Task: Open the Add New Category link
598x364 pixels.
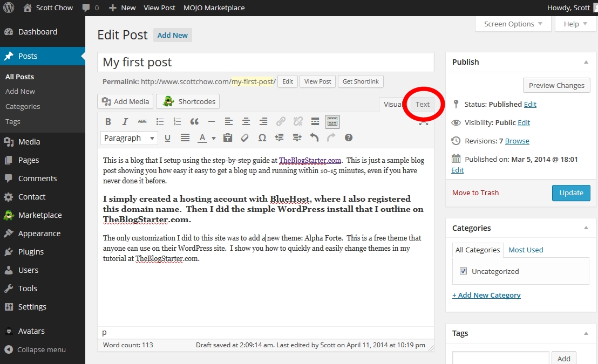Action: (x=486, y=295)
